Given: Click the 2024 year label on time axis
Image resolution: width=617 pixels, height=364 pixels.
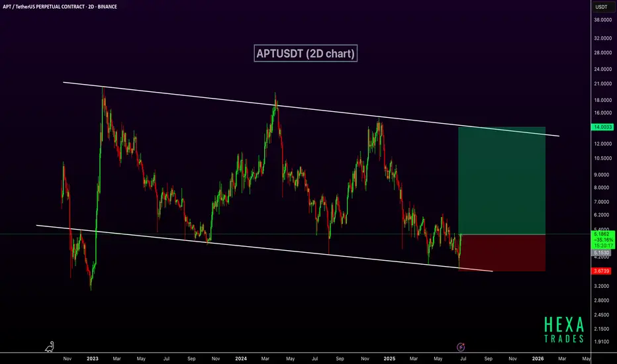Looking at the screenshot, I should pyautogui.click(x=241, y=359).
